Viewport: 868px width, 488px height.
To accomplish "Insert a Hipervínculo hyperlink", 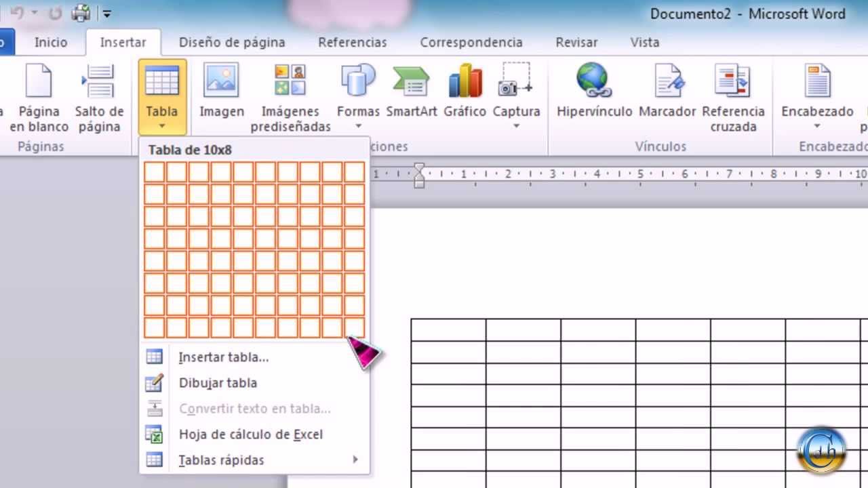I will tap(595, 90).
